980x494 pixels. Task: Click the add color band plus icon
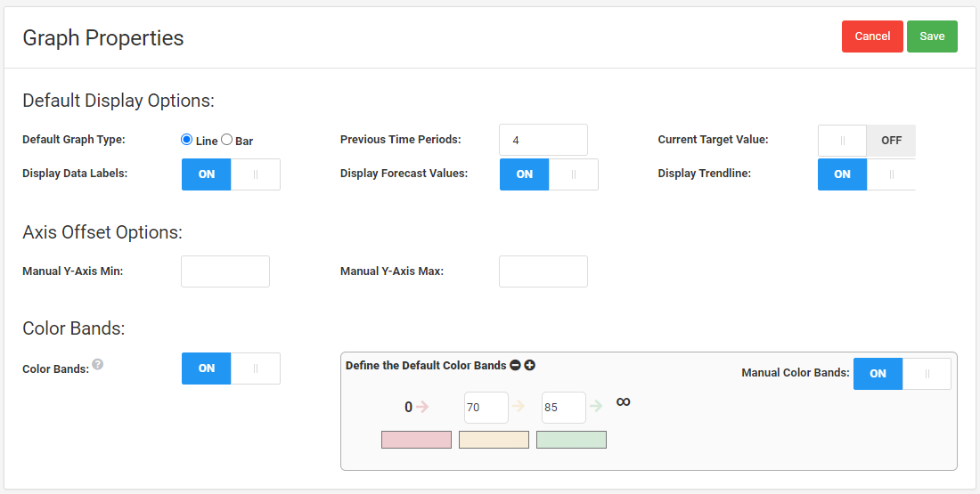[x=529, y=365]
